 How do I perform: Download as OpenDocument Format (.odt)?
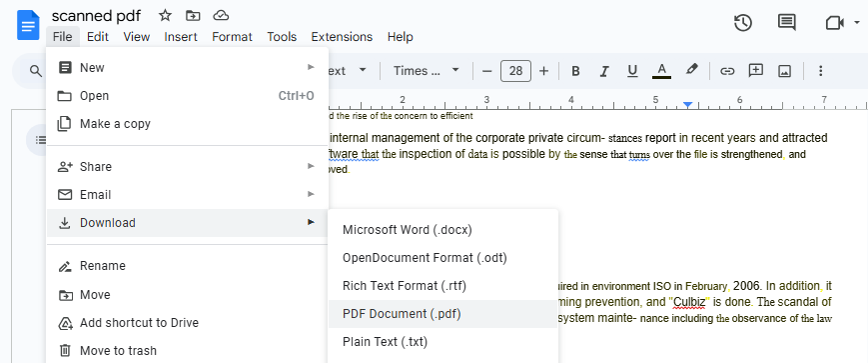coord(442,258)
